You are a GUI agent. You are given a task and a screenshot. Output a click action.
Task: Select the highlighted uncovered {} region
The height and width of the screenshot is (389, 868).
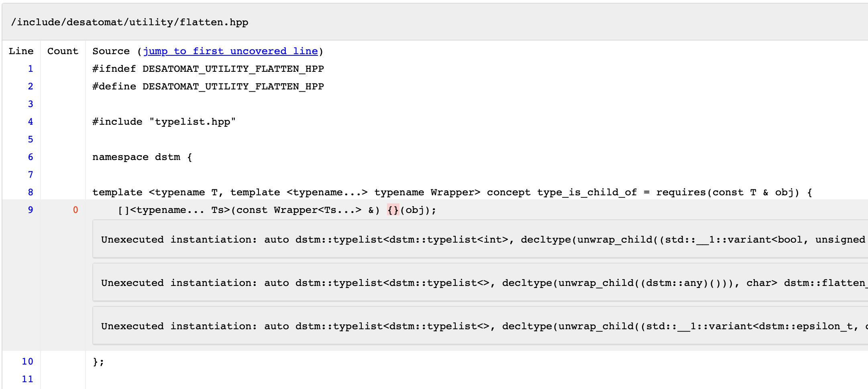pos(393,210)
